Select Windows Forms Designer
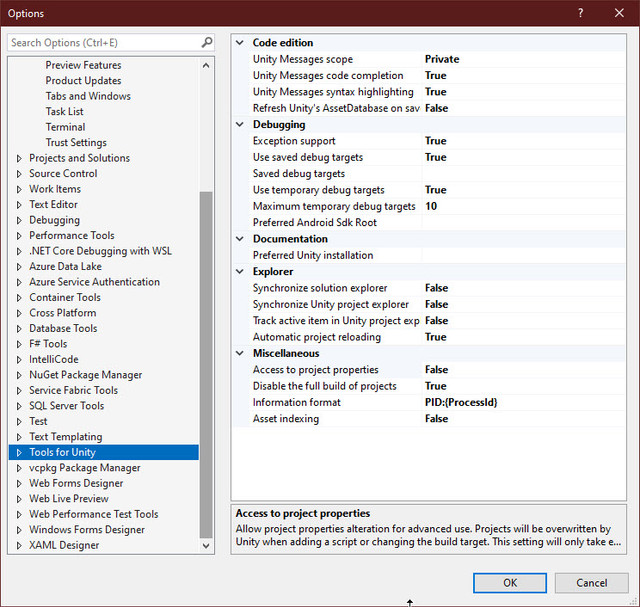 coord(87,529)
